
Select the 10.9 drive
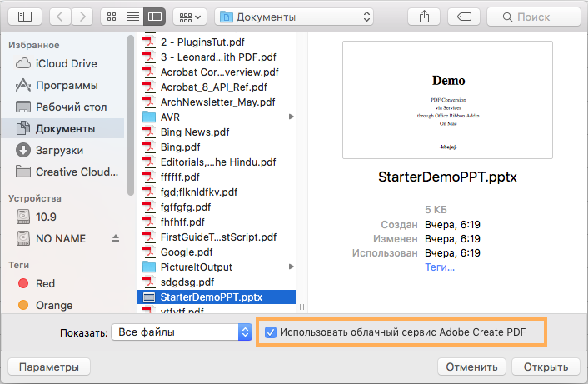click(63, 217)
